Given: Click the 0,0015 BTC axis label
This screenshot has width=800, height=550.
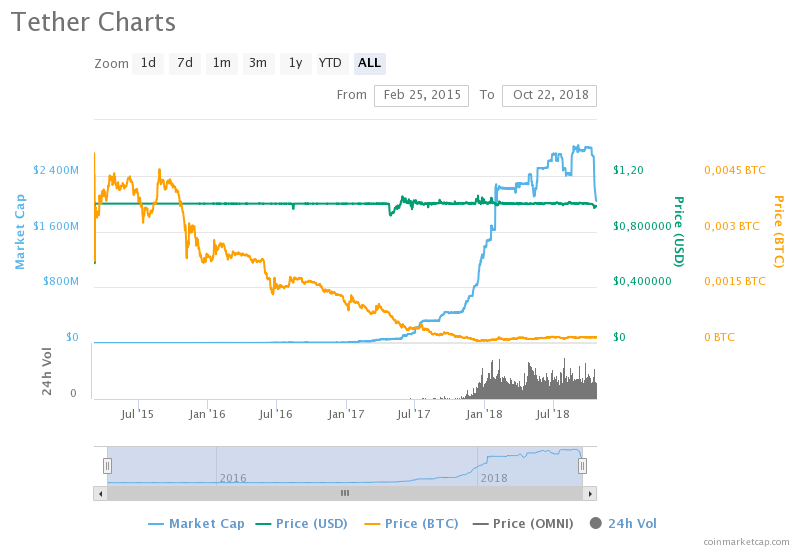Looking at the screenshot, I should point(735,281).
